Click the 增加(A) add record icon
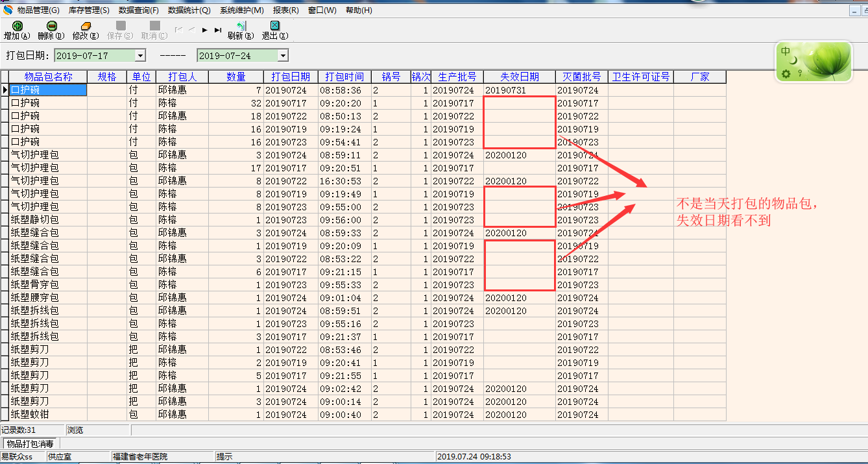868x464 pixels. (x=17, y=26)
